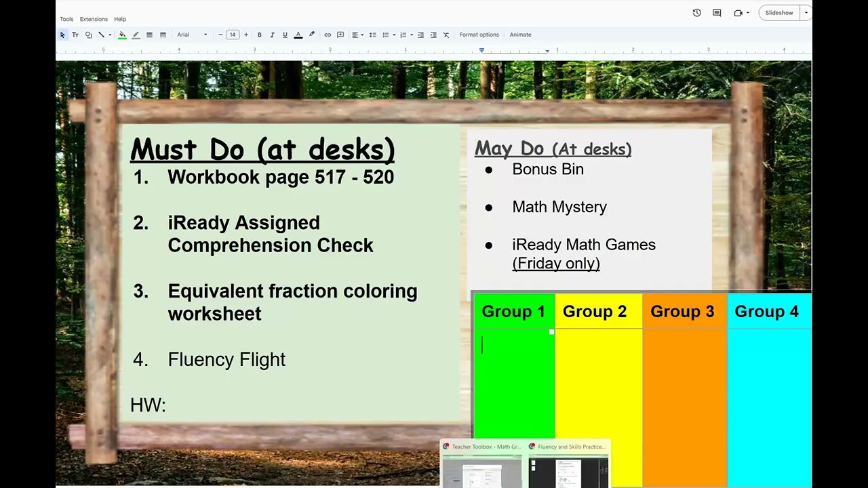Click the Equivalent fraction coloring worksheet item

pyautogui.click(x=292, y=302)
